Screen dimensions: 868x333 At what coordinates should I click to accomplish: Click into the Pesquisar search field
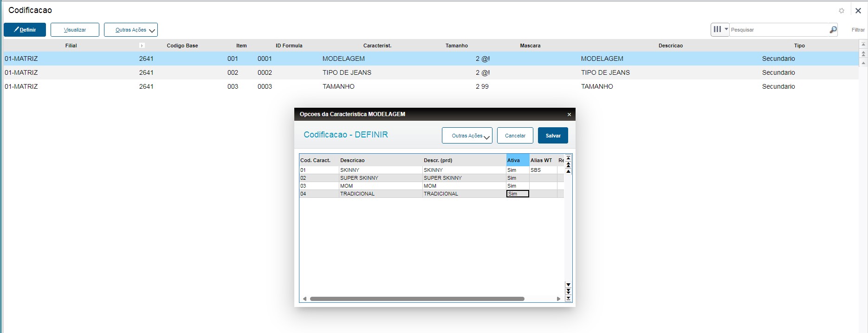point(779,30)
